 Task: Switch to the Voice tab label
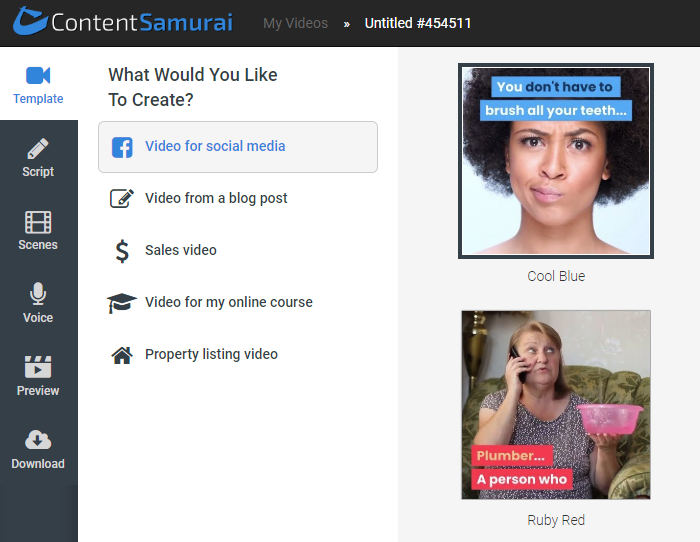(38, 317)
